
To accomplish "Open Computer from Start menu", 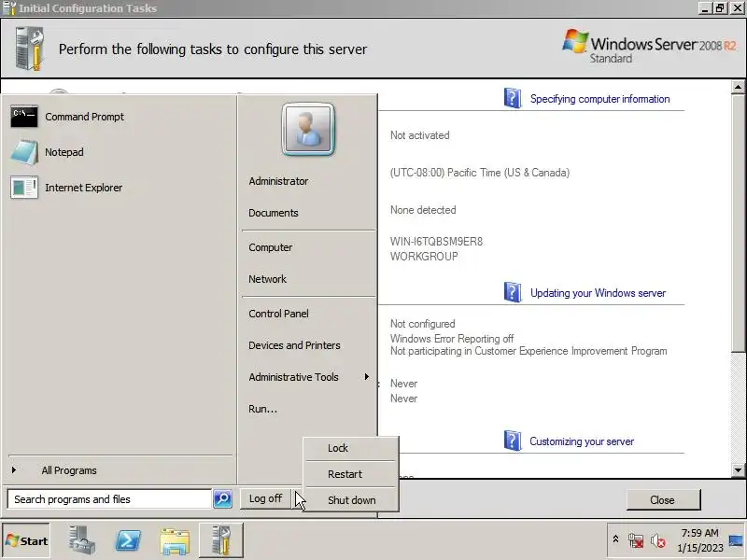I will point(271,247).
